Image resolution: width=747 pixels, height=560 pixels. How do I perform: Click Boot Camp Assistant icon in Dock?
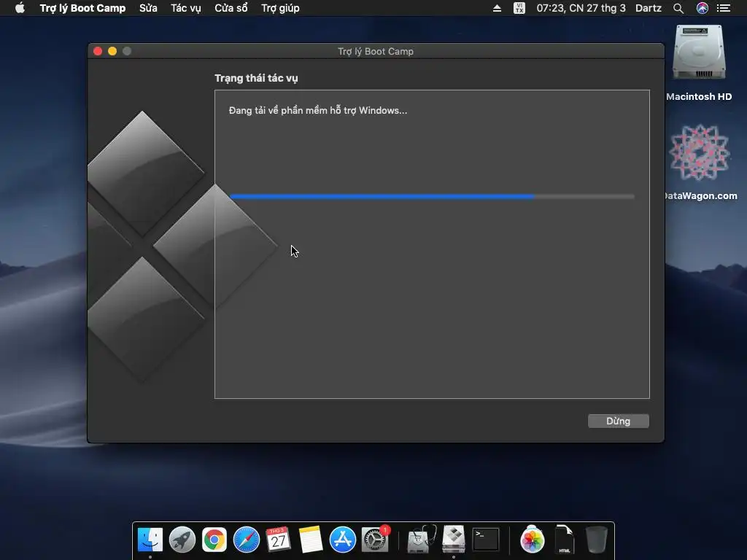point(454,539)
